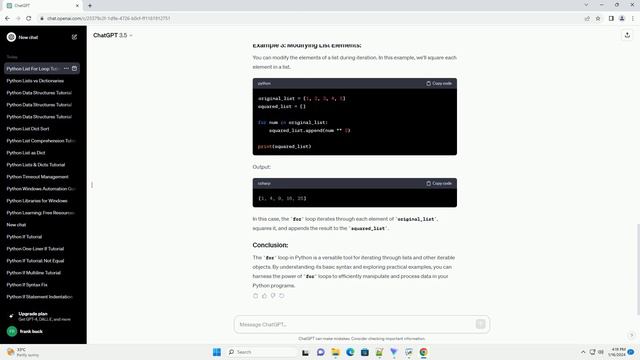This screenshot has height=360, width=640.
Task: Show hidden system tray icons
Action: pos(583,352)
